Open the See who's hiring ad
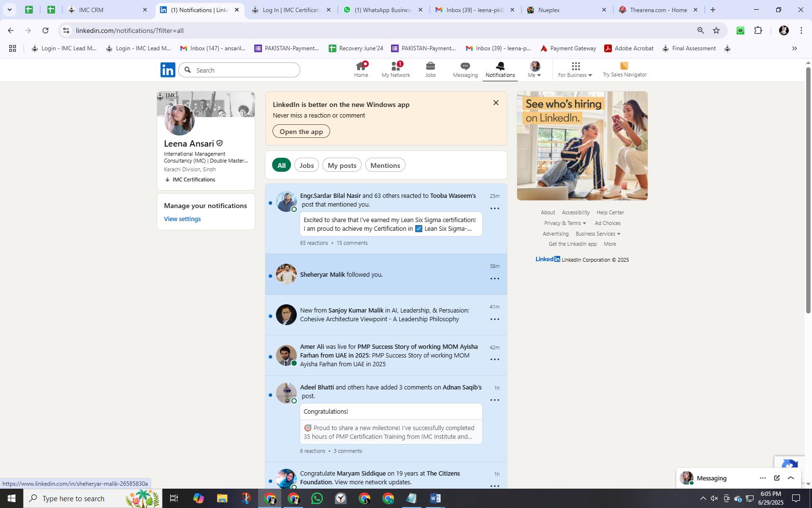812x508 pixels. [x=582, y=146]
